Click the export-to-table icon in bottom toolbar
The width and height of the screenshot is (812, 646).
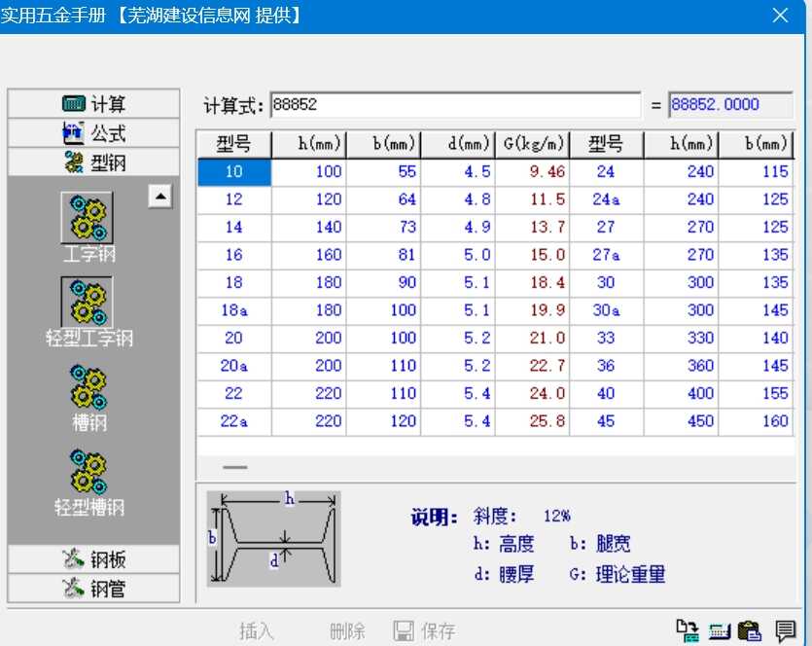coord(690,630)
